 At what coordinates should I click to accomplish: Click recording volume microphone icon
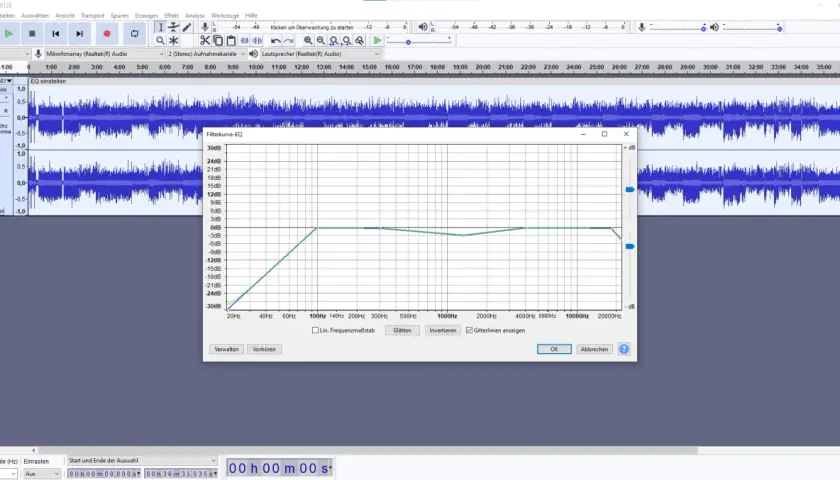[641, 27]
